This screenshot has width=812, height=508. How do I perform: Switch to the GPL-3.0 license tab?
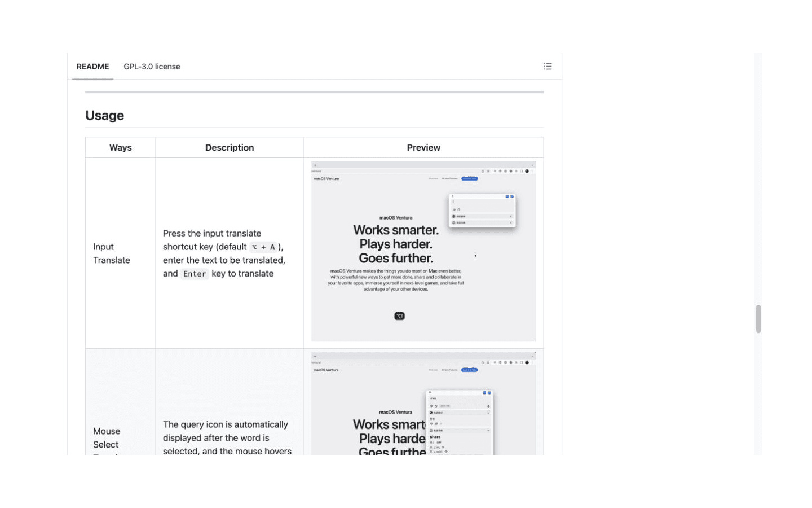tap(152, 67)
